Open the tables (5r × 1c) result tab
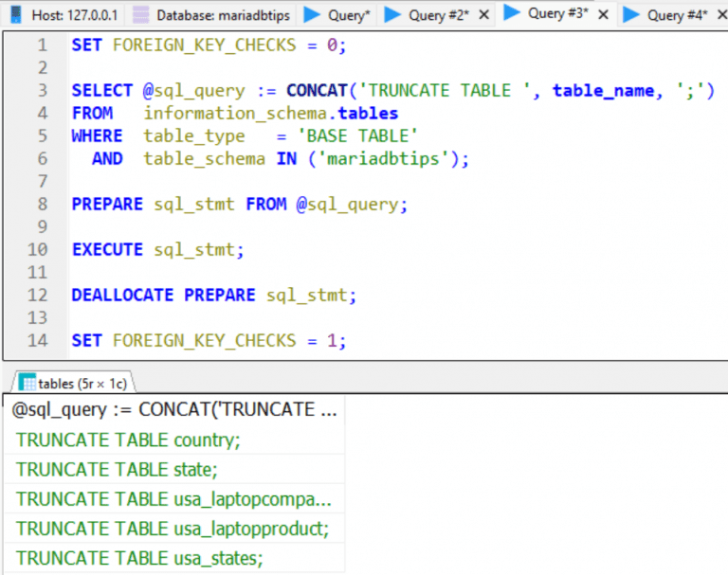728x575 pixels. [74, 384]
